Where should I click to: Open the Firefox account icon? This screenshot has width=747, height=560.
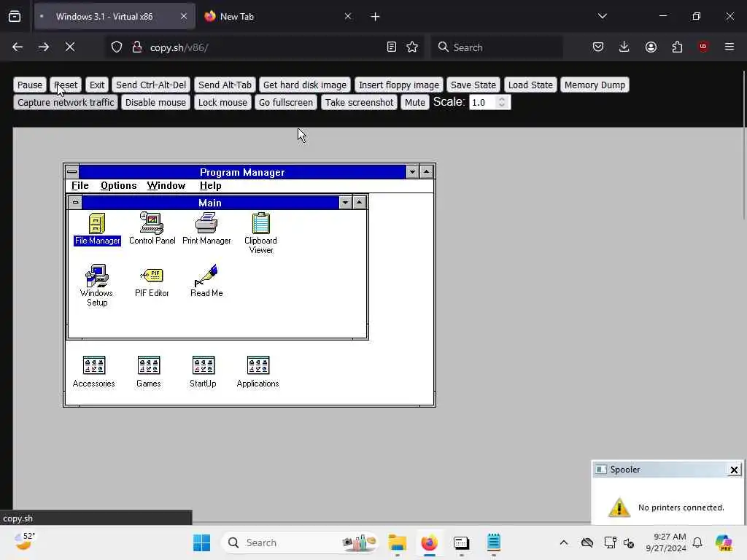(651, 47)
